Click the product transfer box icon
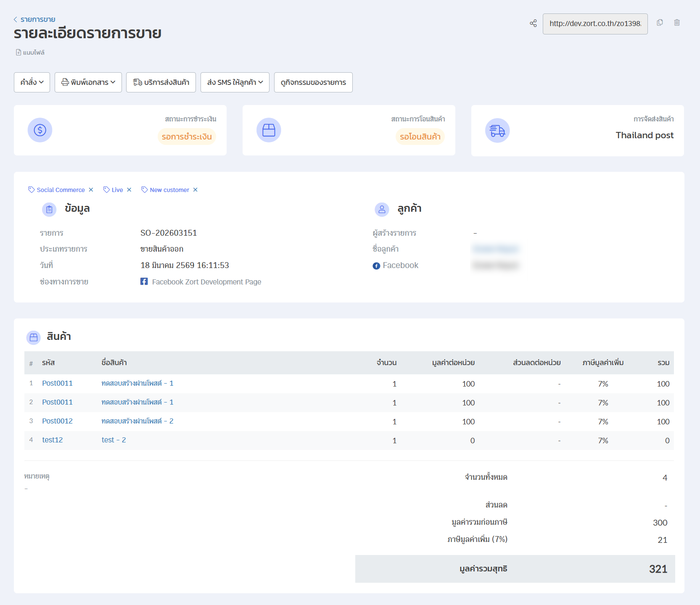700x605 pixels. (x=269, y=130)
